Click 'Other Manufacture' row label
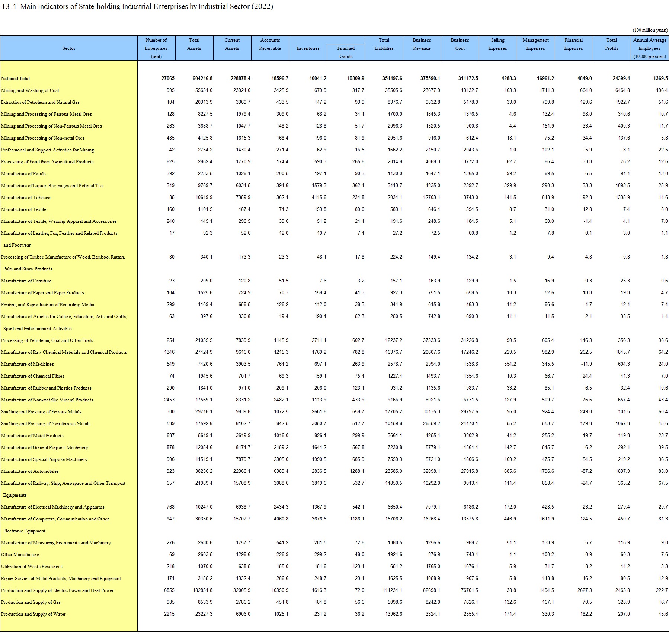 point(20,555)
